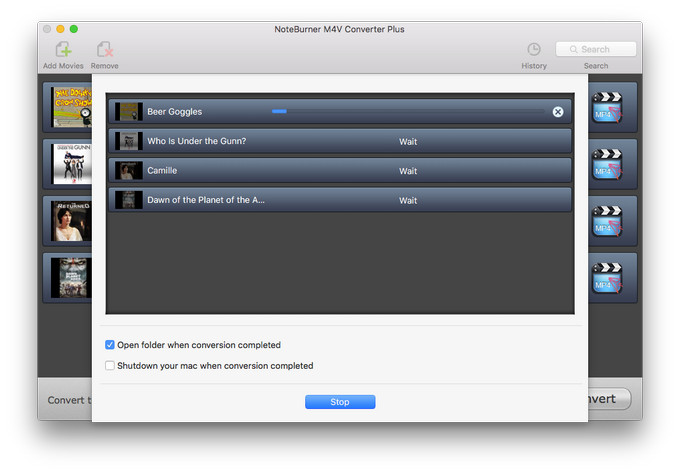Select the Camille queue thumbnail
680x474 pixels.
point(129,170)
